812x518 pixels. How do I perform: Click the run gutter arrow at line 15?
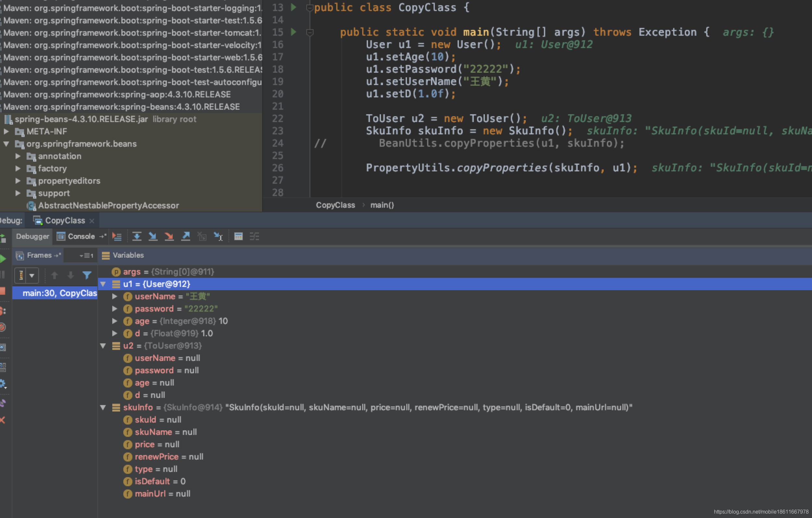coord(293,32)
